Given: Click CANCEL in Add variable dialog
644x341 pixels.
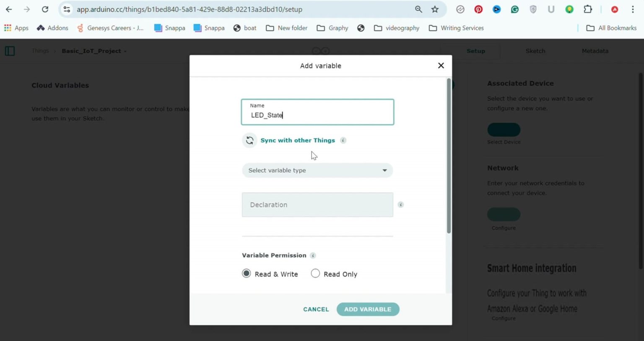Looking at the screenshot, I should coord(316,309).
